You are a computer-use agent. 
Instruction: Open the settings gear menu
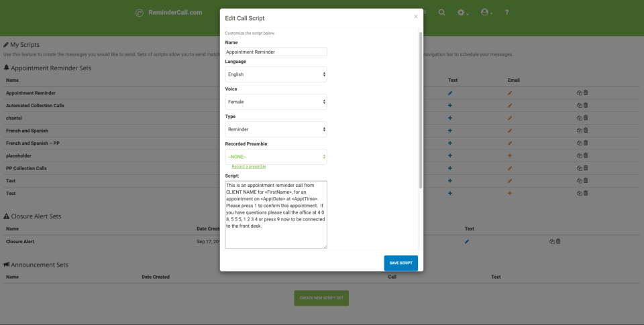pyautogui.click(x=463, y=13)
